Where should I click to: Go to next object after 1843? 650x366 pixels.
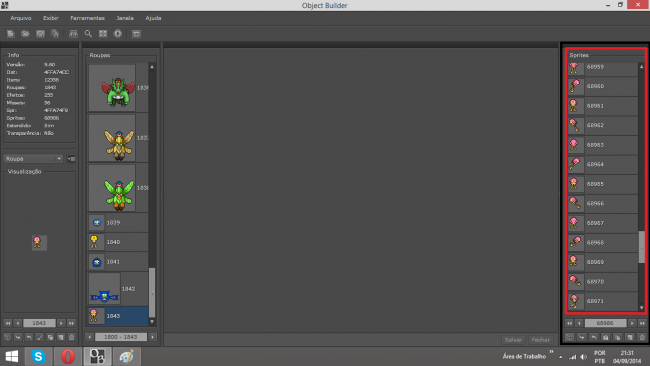click(x=61, y=323)
